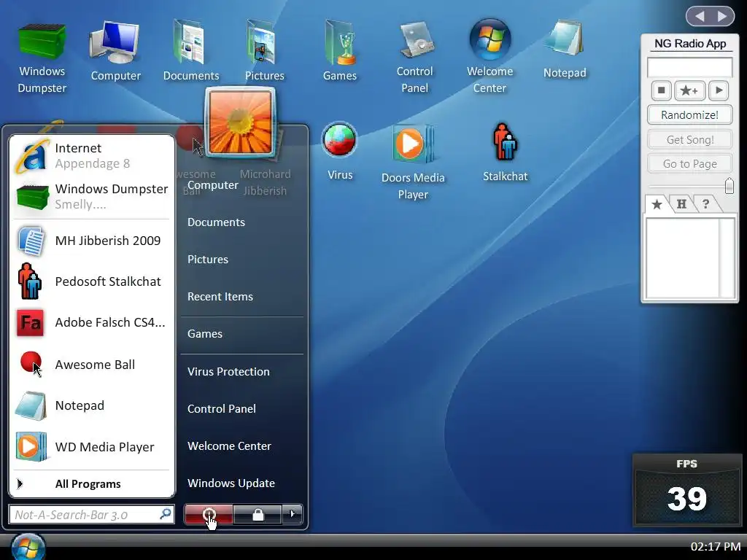Viewport: 747px width, 560px height.
Task: Open Welcome Center desktop icon
Action: [x=489, y=56]
